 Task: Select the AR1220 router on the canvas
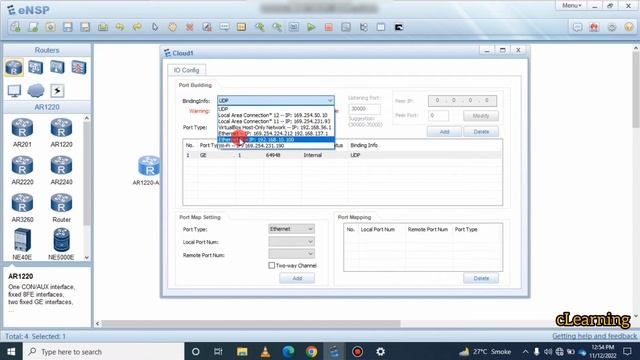pyautogui.click(x=149, y=166)
